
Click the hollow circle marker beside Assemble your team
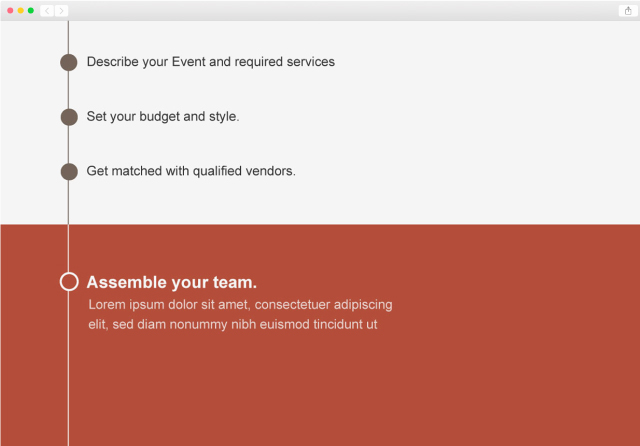[x=69, y=282]
